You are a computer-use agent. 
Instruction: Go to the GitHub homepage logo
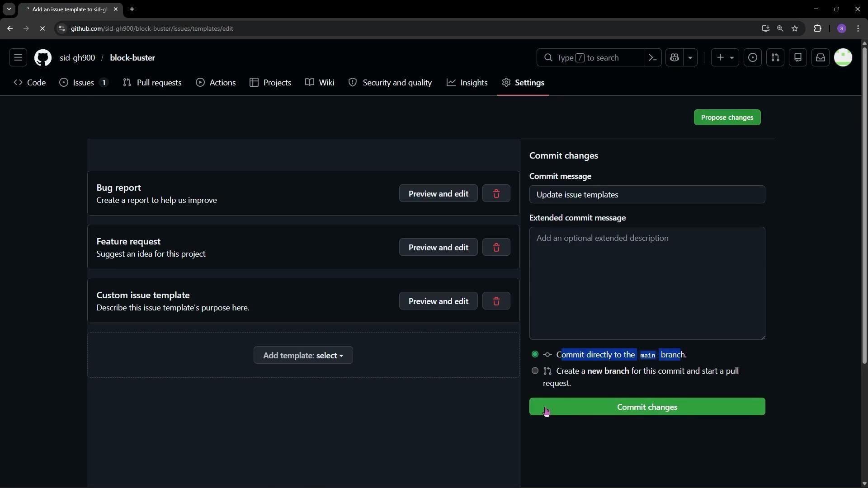[43, 58]
